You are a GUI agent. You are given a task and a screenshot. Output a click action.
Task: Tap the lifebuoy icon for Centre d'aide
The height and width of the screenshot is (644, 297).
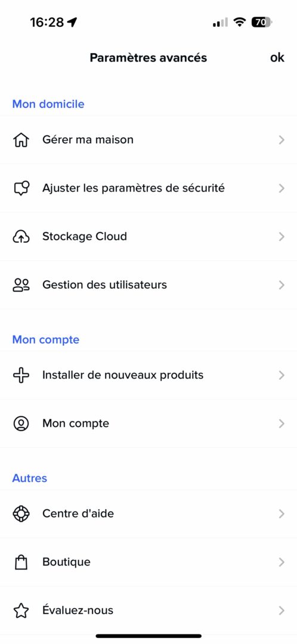(21, 514)
